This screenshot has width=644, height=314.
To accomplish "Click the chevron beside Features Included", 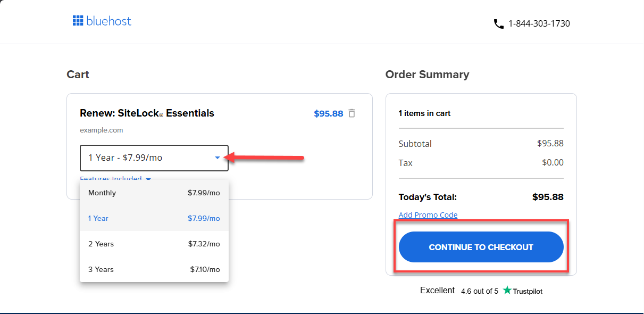I will pos(148,179).
